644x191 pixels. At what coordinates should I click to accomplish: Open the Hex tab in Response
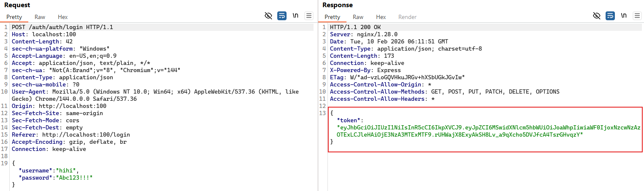(x=381, y=17)
